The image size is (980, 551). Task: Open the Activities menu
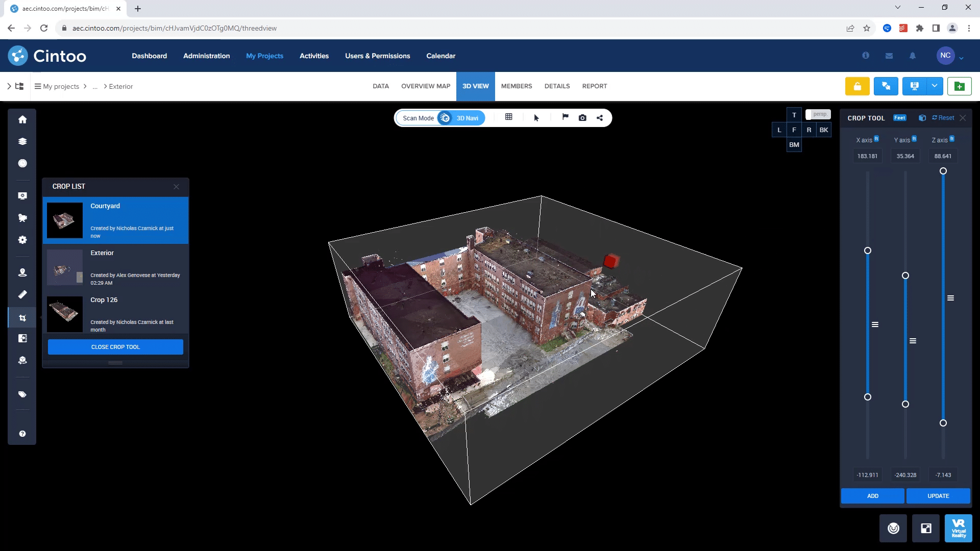click(x=314, y=56)
